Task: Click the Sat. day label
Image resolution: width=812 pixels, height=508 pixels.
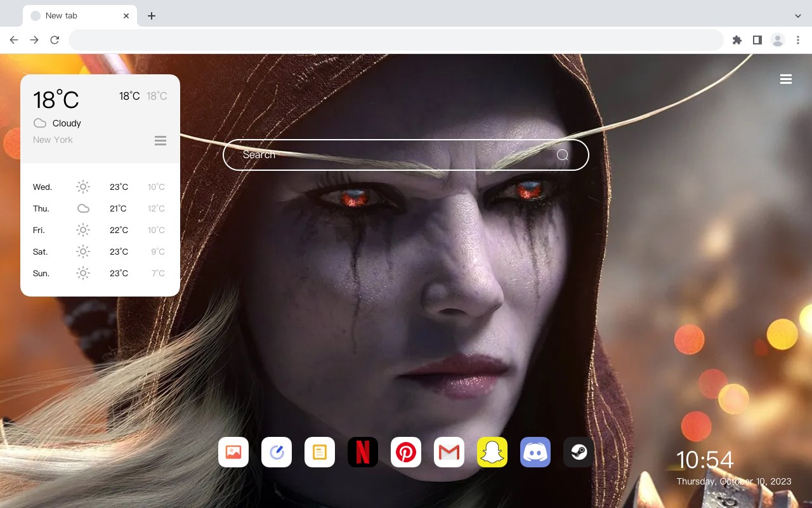Action: [x=41, y=252]
